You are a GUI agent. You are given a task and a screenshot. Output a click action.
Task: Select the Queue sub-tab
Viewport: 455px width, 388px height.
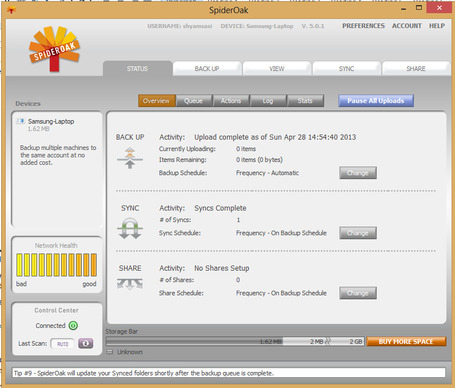[194, 101]
